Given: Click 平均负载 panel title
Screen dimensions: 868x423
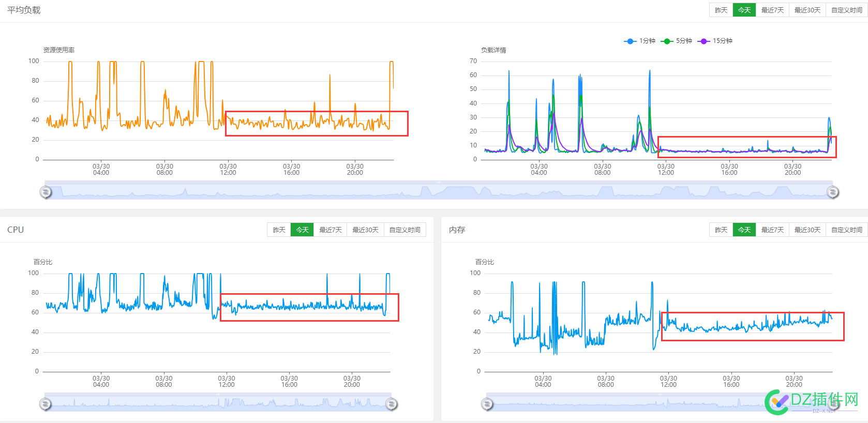Looking at the screenshot, I should click(24, 10).
